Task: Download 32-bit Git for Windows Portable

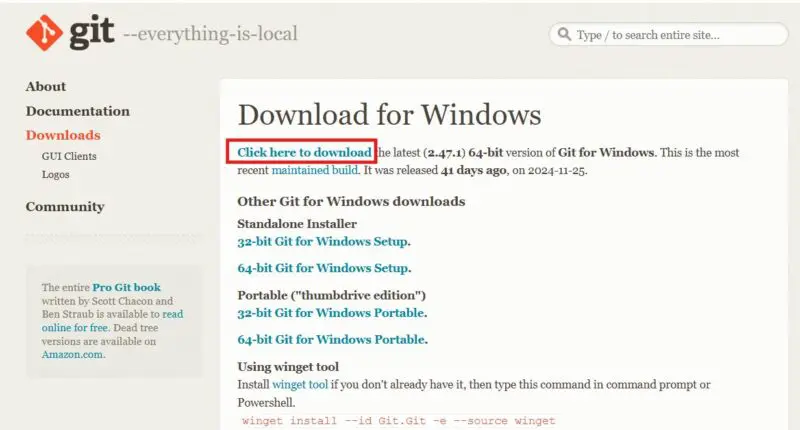Action: (332, 313)
